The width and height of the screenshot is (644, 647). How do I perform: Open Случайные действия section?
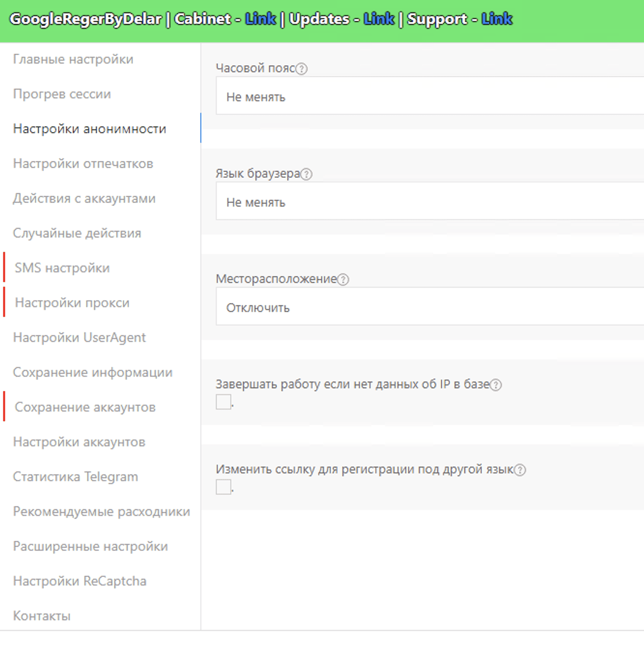(x=77, y=233)
